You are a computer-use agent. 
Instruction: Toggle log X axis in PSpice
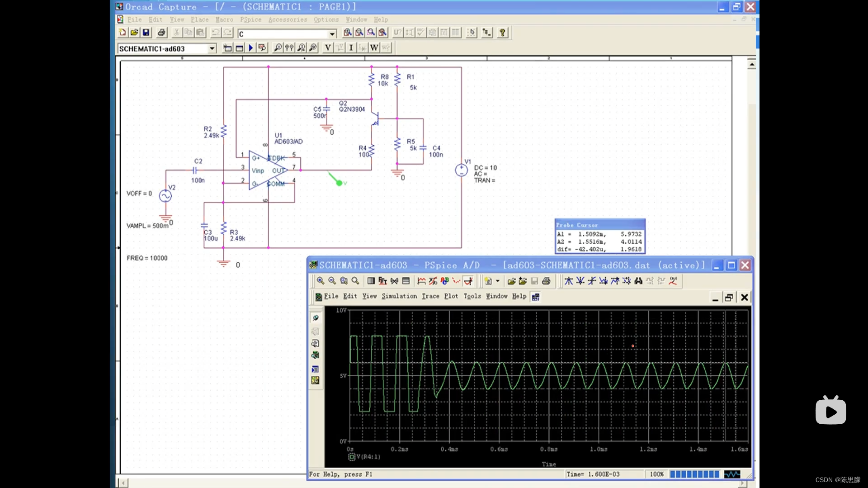click(371, 281)
